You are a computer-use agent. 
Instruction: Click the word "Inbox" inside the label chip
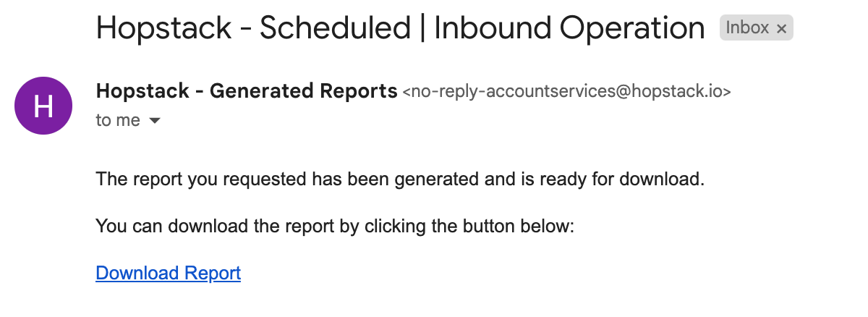(x=747, y=28)
